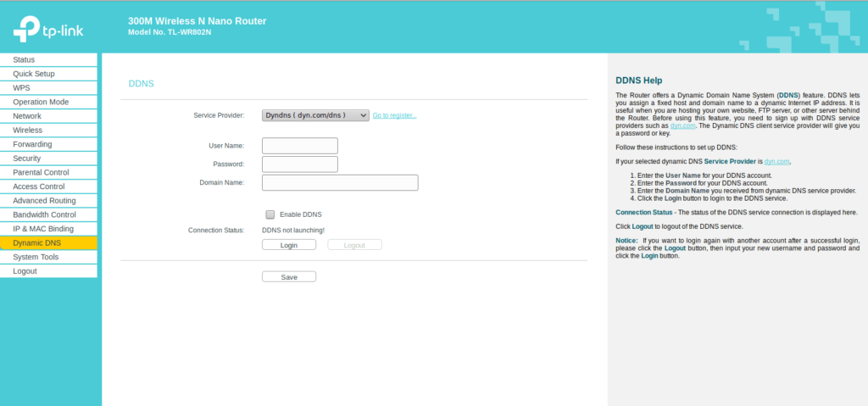Enable the DDNS checkbox

(270, 214)
